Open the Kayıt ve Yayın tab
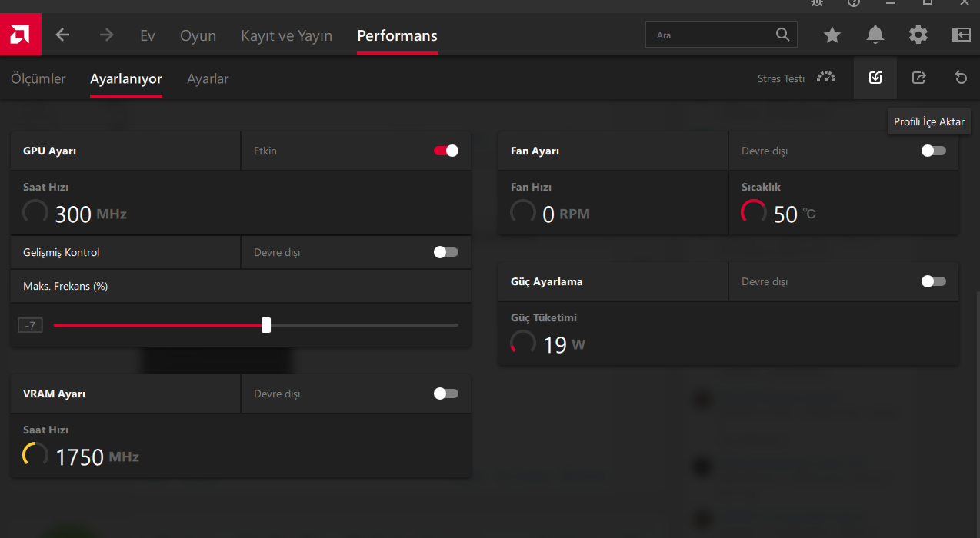The width and height of the screenshot is (980, 538). (286, 35)
